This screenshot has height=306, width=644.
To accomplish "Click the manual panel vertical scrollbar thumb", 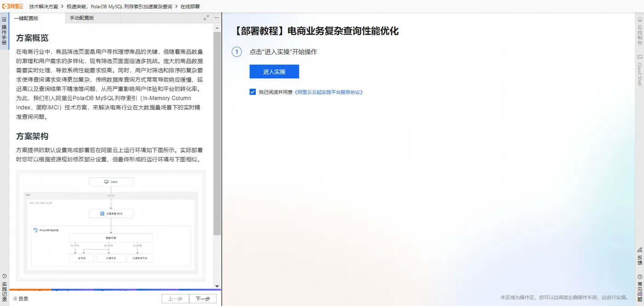I will click(x=217, y=133).
